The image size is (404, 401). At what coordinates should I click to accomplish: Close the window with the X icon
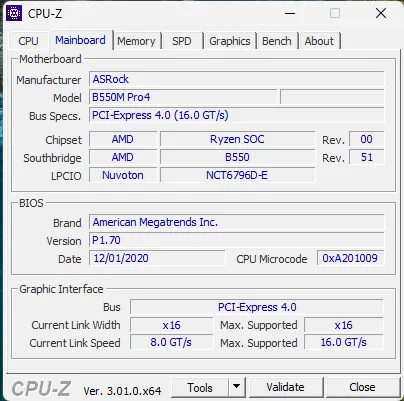[x=381, y=14]
